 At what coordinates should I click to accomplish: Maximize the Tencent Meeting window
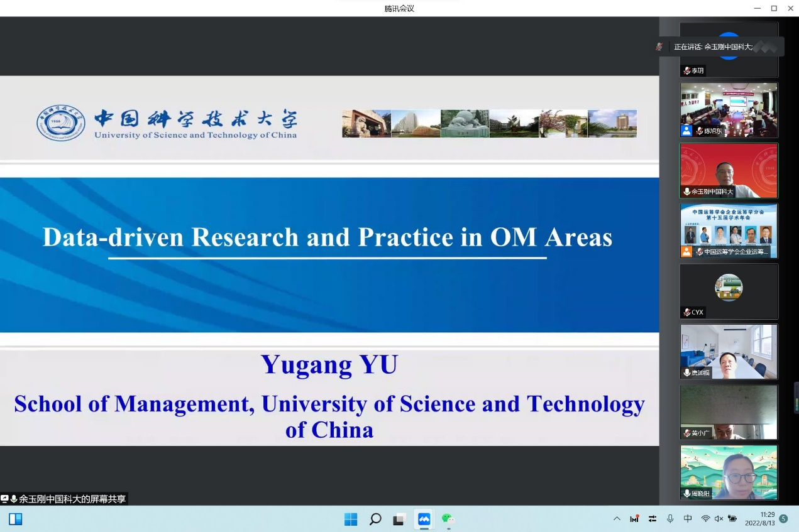774,8
